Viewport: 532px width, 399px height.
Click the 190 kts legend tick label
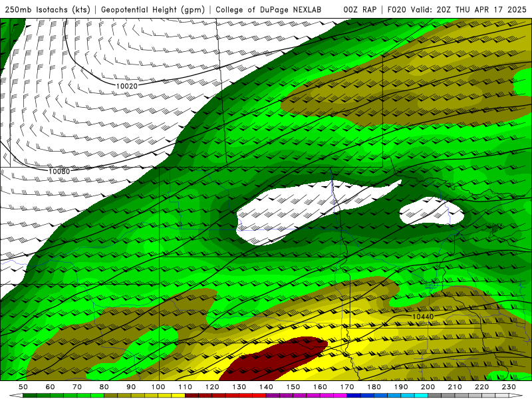tap(401, 387)
